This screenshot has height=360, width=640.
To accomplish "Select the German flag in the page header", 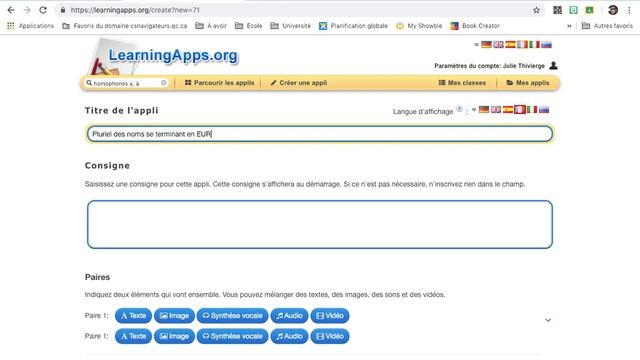I will [486, 44].
